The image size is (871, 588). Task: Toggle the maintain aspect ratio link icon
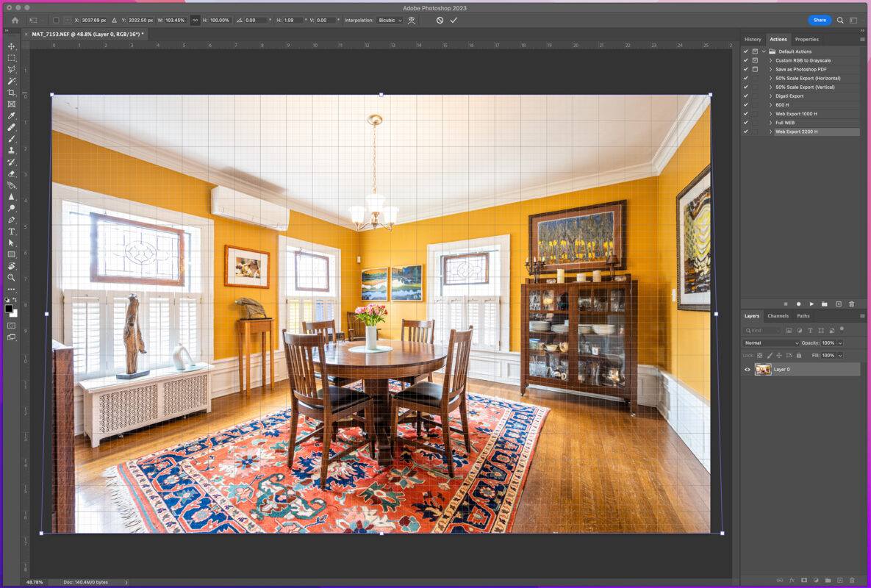pyautogui.click(x=195, y=20)
